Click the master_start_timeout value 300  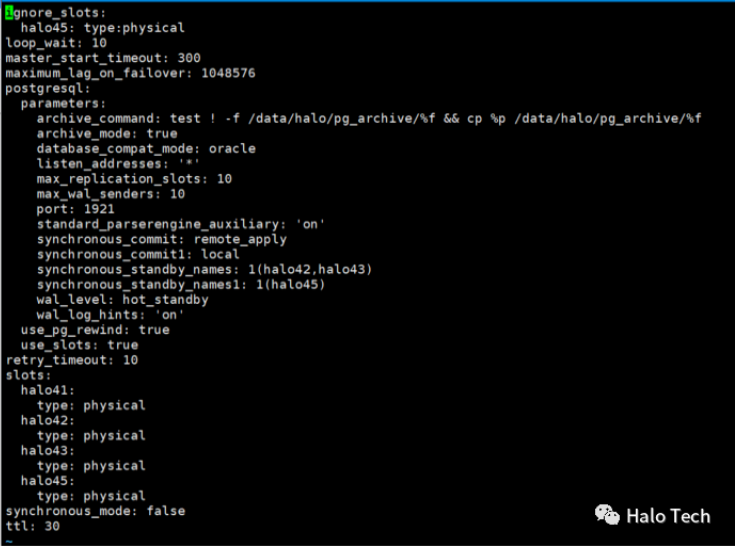click(x=189, y=58)
